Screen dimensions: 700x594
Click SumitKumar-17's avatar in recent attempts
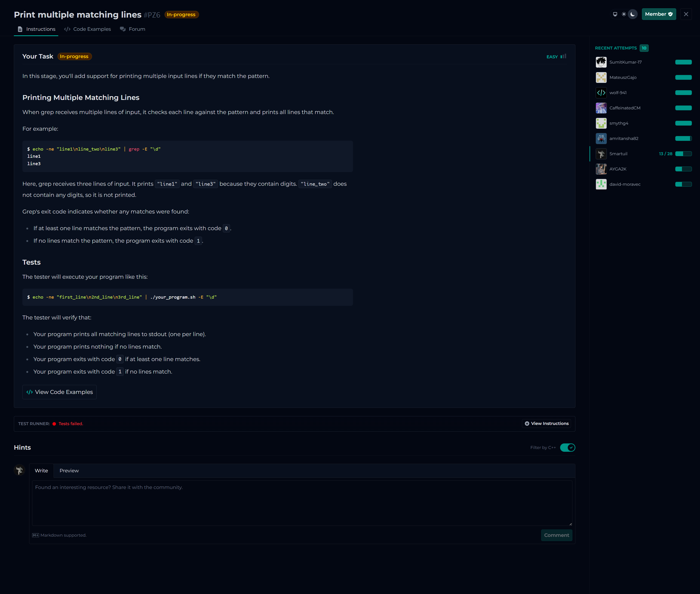tap(601, 62)
